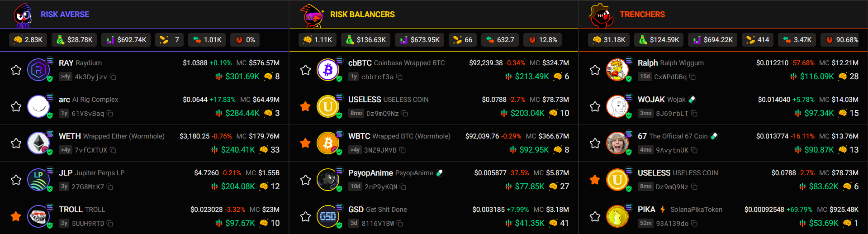Click Risk Averse $28.78K stat chip
The height and width of the screenshot is (234, 868).
coord(74,40)
